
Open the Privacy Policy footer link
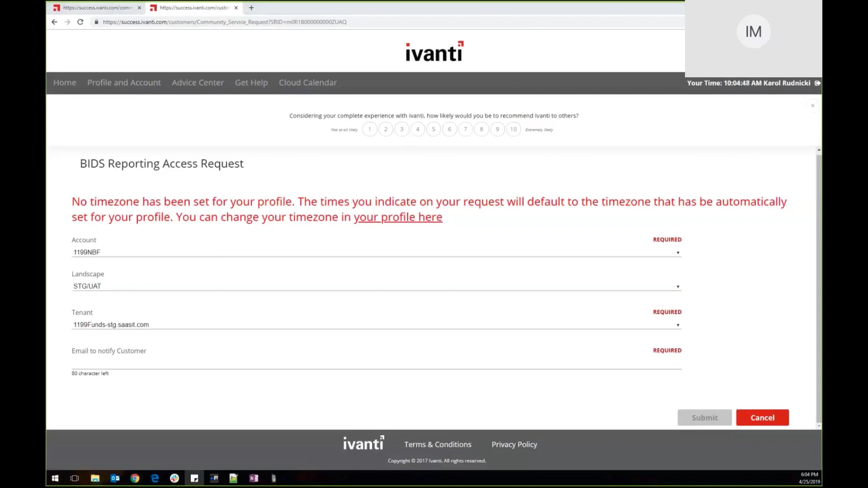point(514,445)
